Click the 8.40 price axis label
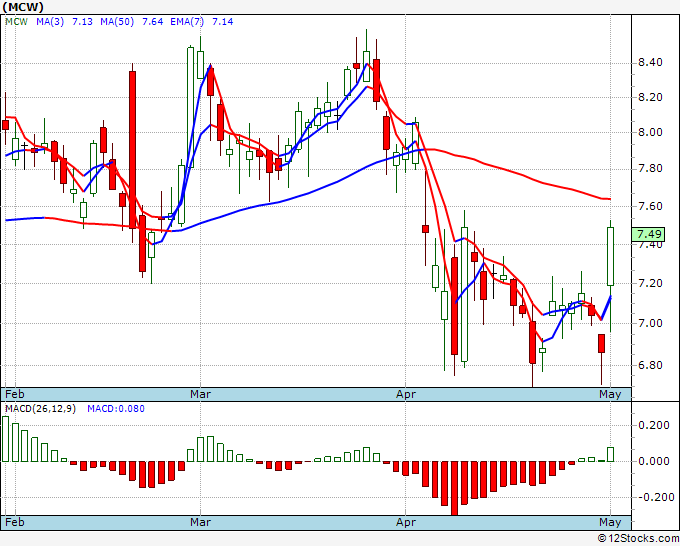This screenshot has width=680, height=546. 651,63
